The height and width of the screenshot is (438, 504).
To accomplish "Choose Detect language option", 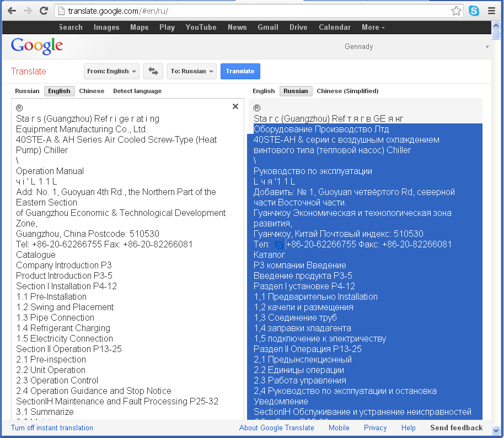I will [137, 91].
